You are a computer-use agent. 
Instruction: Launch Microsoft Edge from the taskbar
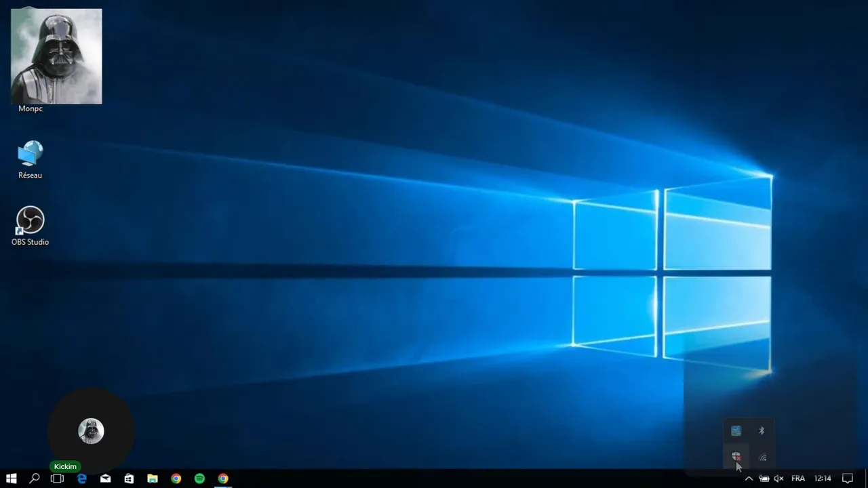point(82,479)
